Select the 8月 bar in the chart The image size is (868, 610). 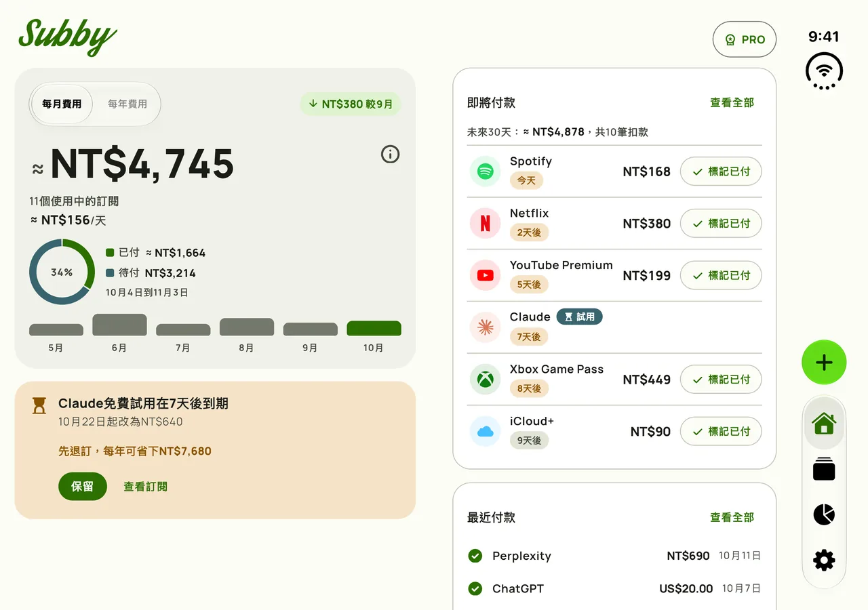pyautogui.click(x=247, y=327)
